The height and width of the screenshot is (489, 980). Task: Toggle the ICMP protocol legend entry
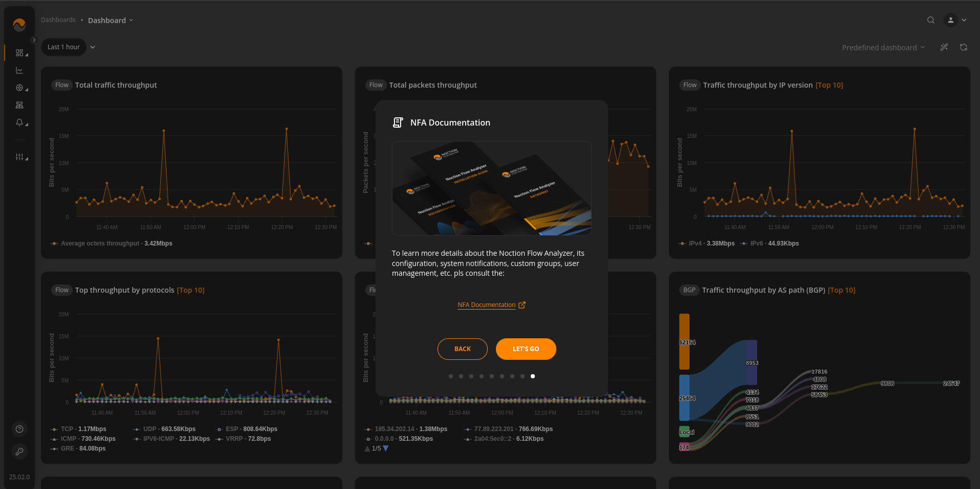point(83,439)
